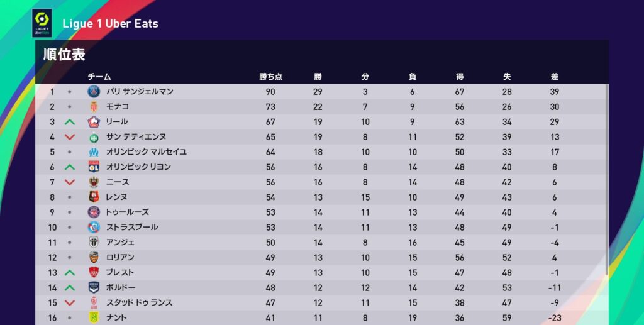Click the Saint-Étienne club crest
Screen dimensions: 644x325
[x=94, y=137]
